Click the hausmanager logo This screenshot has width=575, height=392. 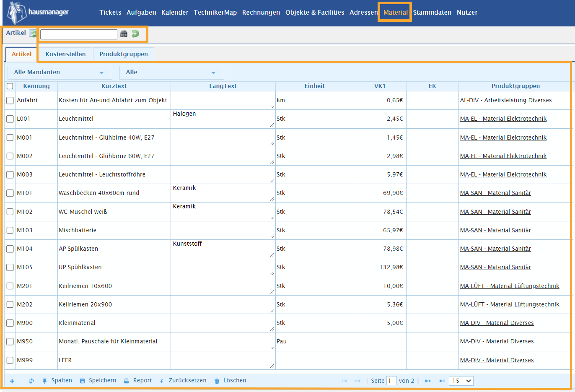coord(38,13)
